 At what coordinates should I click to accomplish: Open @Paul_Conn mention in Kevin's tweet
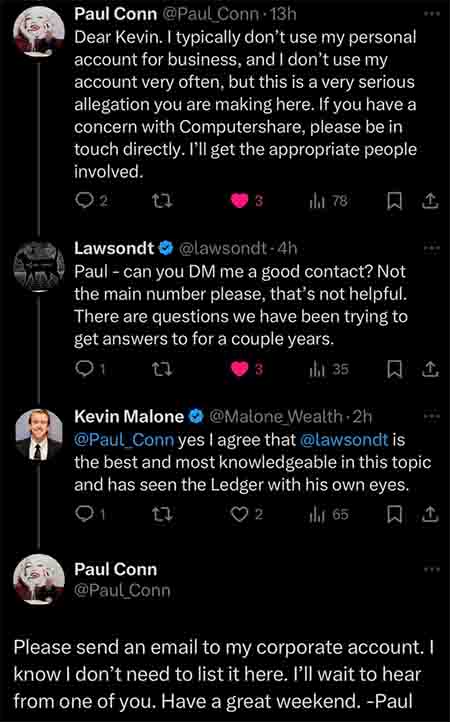click(124, 440)
